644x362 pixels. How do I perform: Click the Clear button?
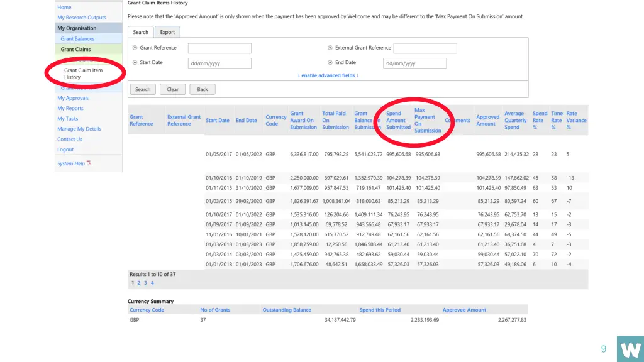[x=172, y=89]
